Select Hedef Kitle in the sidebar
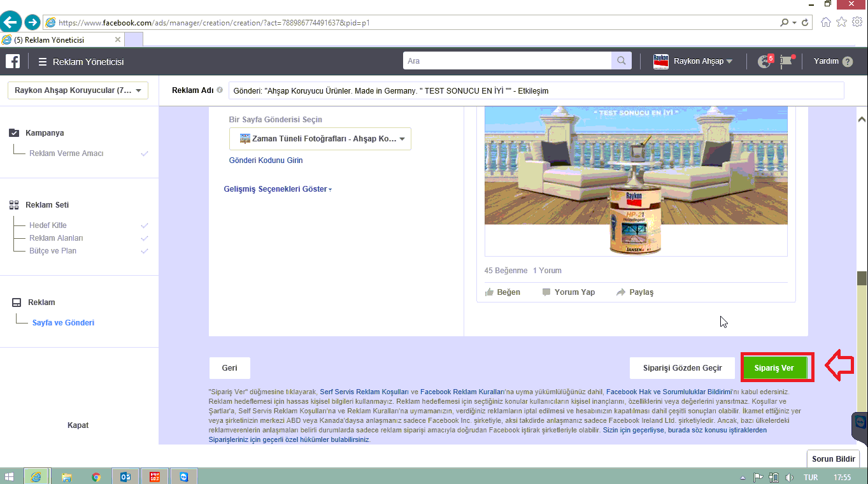 click(48, 225)
